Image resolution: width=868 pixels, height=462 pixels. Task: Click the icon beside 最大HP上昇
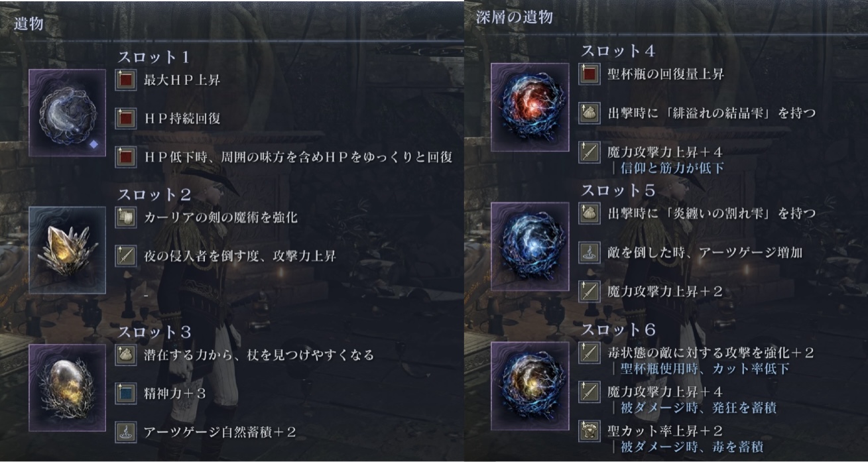pyautogui.click(x=126, y=80)
